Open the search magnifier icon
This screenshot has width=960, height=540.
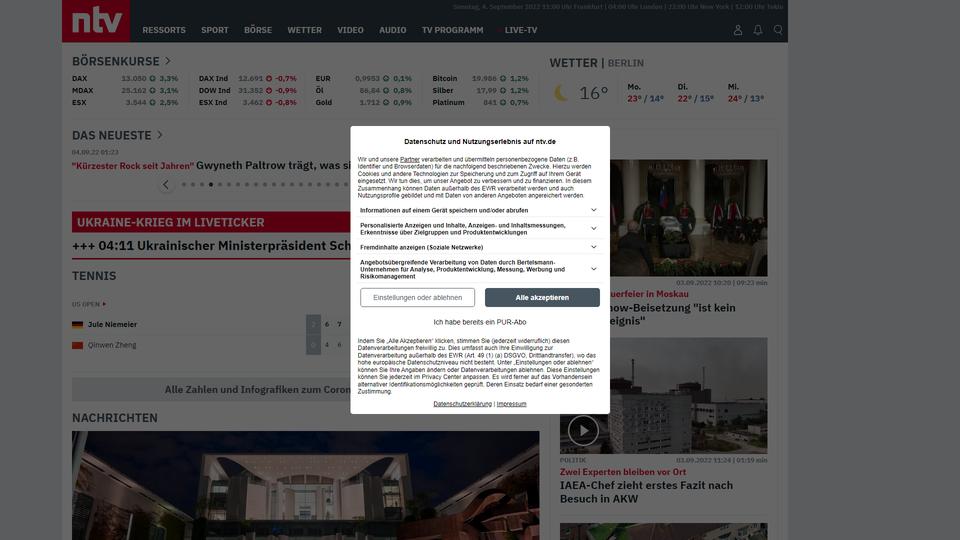(778, 30)
